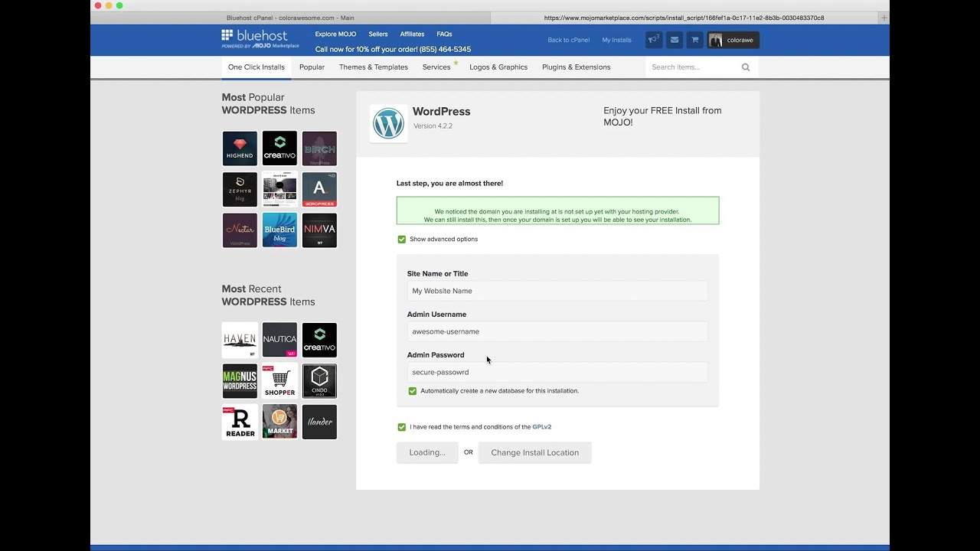
Task: Focus the Site Name or Title field
Action: point(557,291)
